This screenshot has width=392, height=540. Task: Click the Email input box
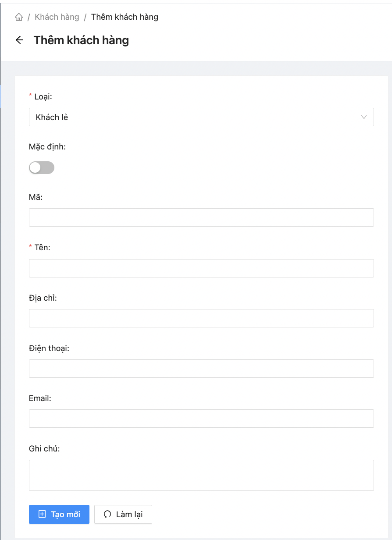[x=201, y=419]
